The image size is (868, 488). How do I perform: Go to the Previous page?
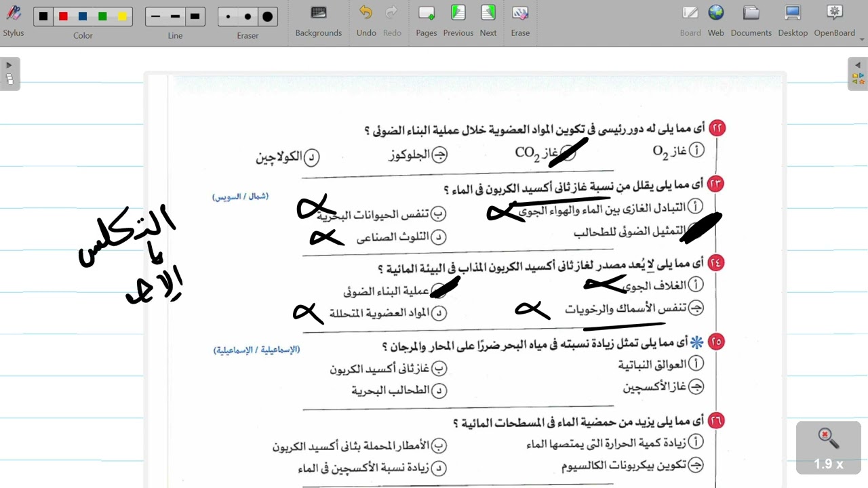point(458,20)
